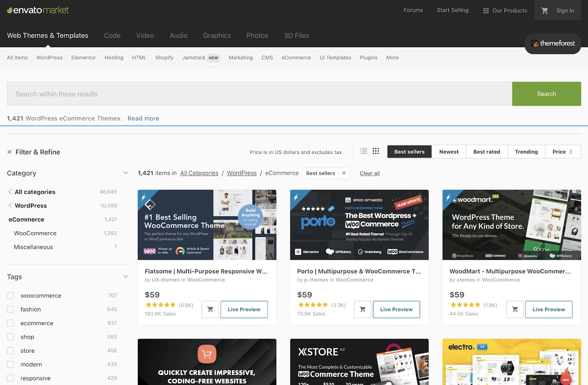Go back from All categories chevron
The width and height of the screenshot is (588, 385).
pyautogui.click(x=10, y=192)
